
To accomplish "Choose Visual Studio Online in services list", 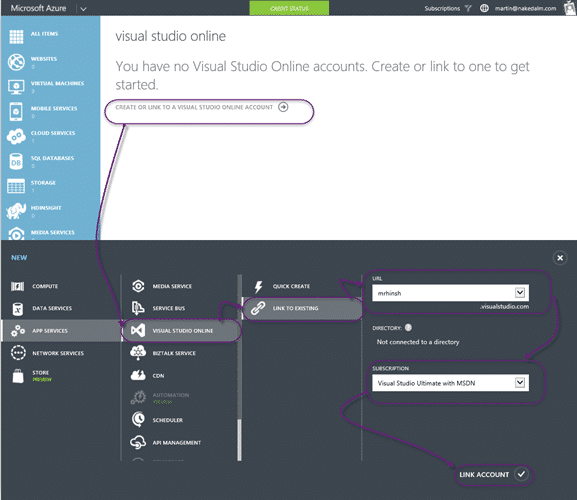I will [181, 331].
